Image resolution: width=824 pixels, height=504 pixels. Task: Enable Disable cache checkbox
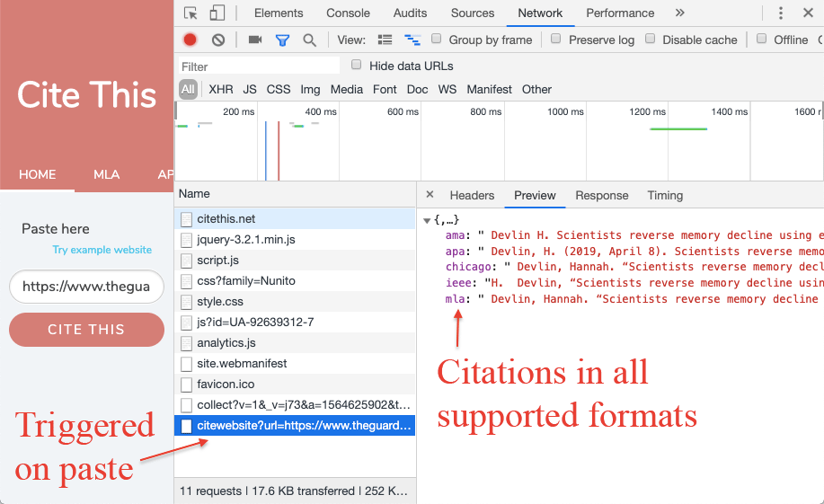click(650, 39)
